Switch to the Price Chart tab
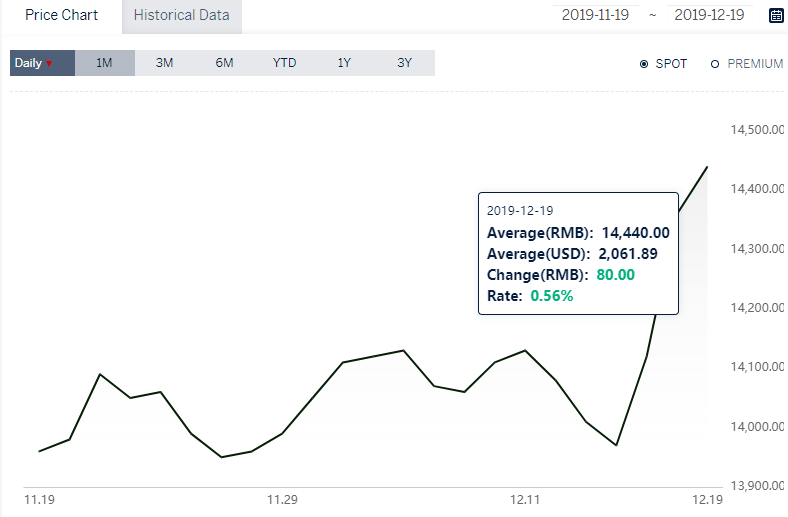The height and width of the screenshot is (517, 788). [61, 15]
